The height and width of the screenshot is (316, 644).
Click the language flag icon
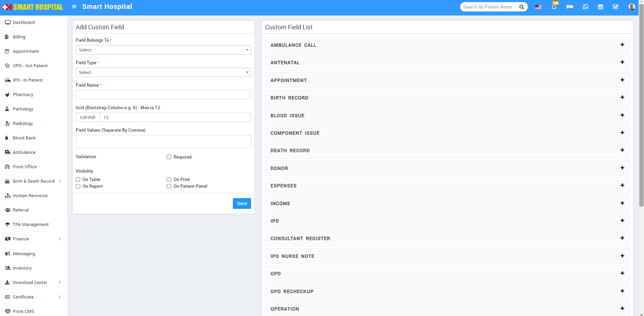538,7
